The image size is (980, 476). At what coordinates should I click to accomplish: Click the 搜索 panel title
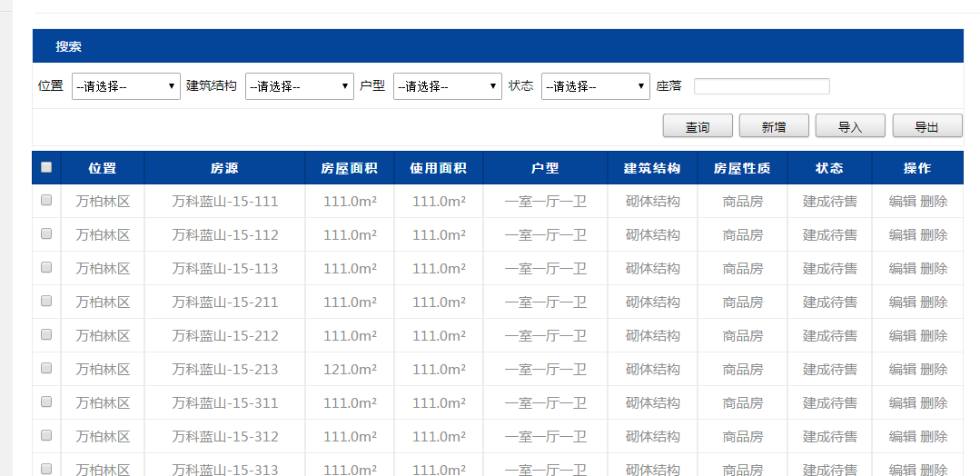point(69,47)
